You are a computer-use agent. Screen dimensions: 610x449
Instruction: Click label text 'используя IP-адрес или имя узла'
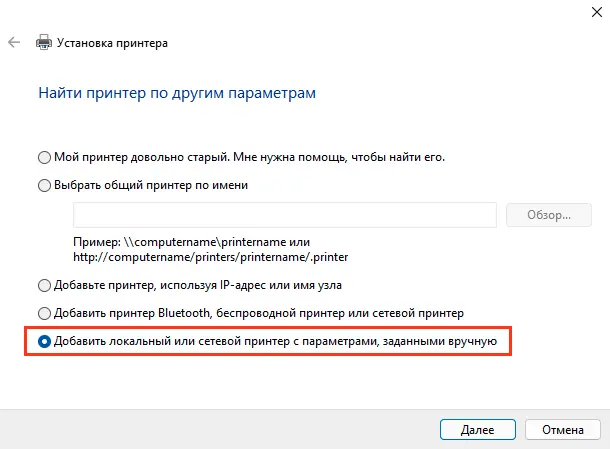[251, 285]
